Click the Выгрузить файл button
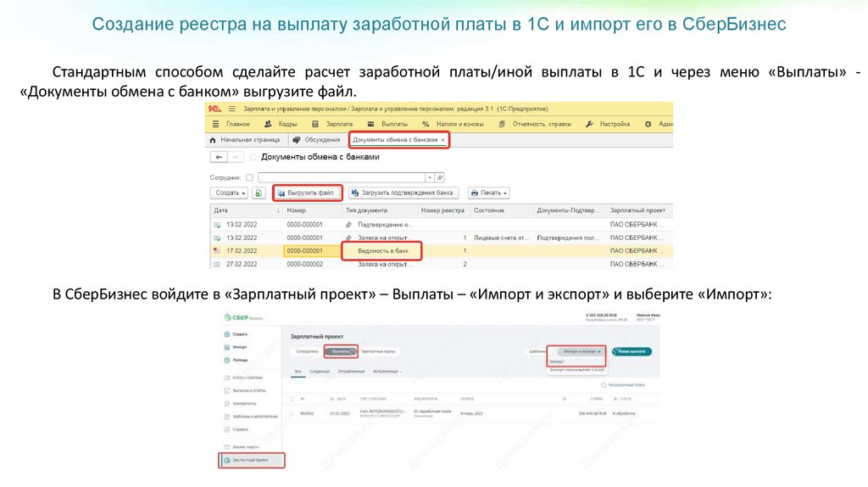This screenshot has width=868, height=487. pyautogui.click(x=307, y=193)
